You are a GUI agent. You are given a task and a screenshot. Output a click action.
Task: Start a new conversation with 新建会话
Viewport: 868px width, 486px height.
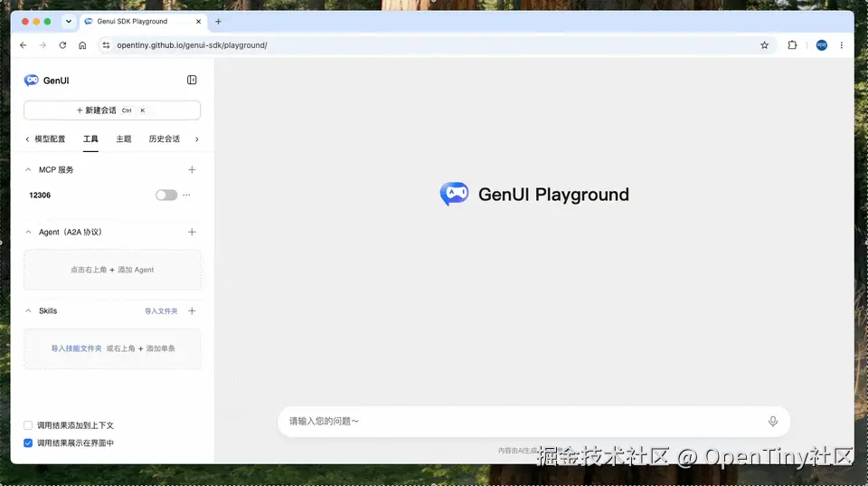tap(112, 110)
